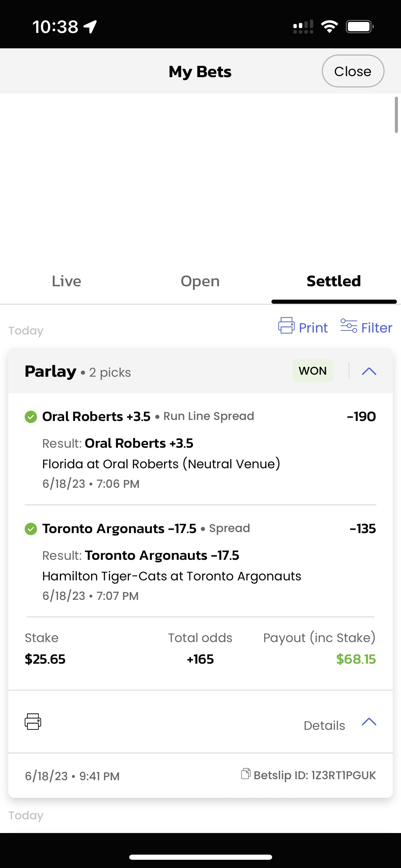This screenshot has width=401, height=868.
Task: Toggle the Details label
Action: point(324,726)
